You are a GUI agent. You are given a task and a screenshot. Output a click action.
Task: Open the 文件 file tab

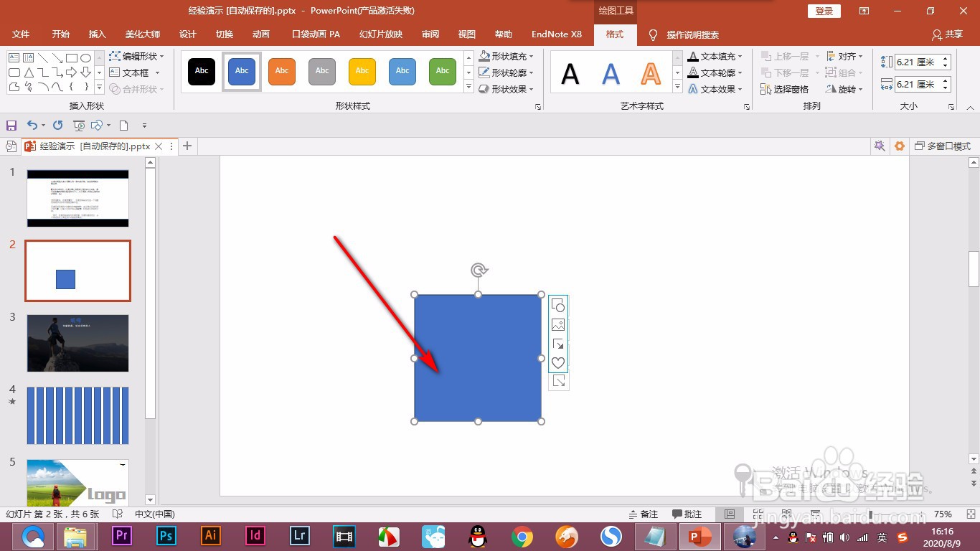pyautogui.click(x=21, y=34)
